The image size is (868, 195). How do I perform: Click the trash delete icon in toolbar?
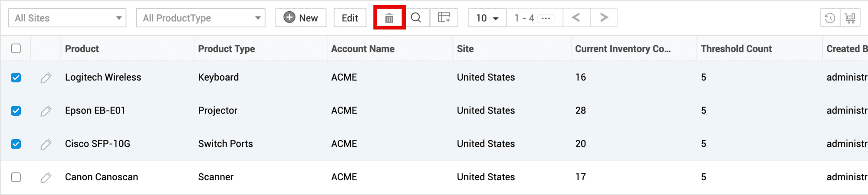point(389,18)
